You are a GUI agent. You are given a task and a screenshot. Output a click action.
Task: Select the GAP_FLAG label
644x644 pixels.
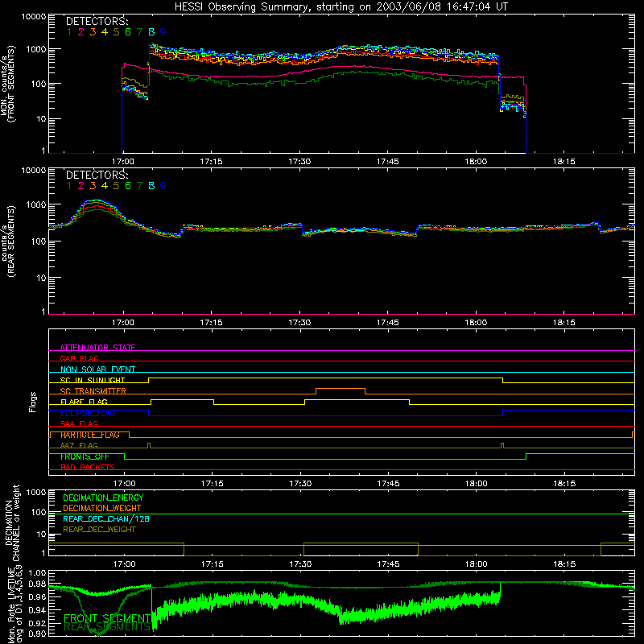(x=79, y=358)
